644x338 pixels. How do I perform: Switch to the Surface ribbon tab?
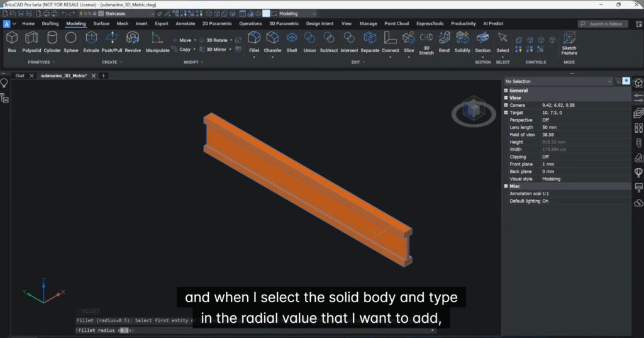101,24
